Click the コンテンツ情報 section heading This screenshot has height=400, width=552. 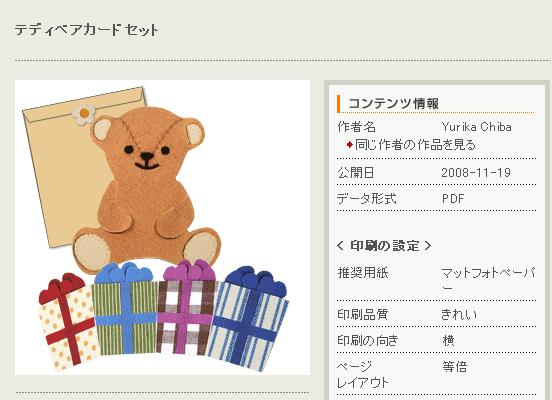coord(393,104)
